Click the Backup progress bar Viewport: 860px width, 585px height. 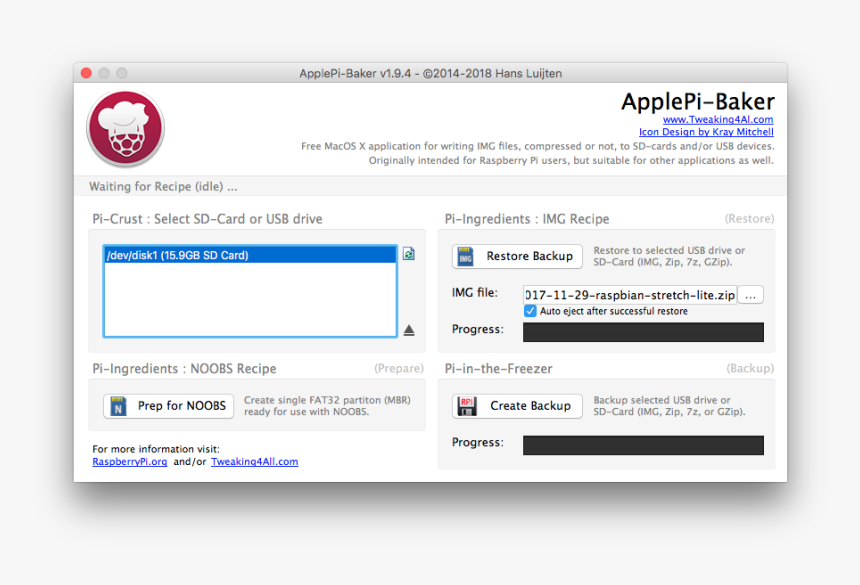[x=643, y=445]
